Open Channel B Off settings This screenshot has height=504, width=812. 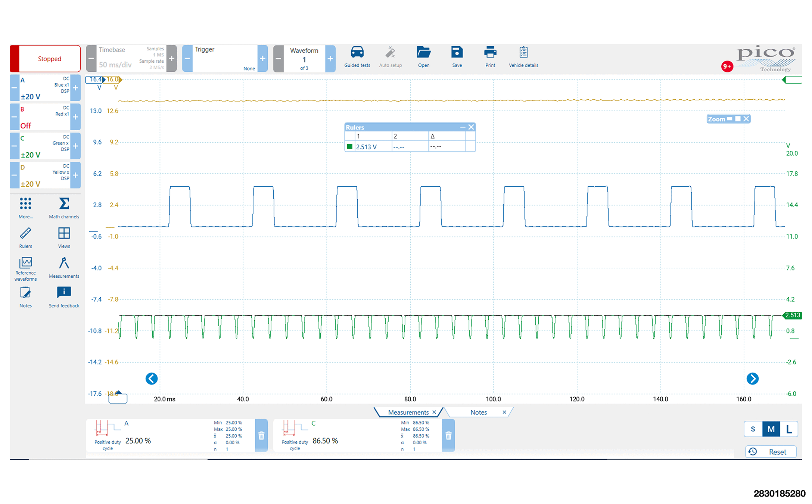click(x=44, y=117)
